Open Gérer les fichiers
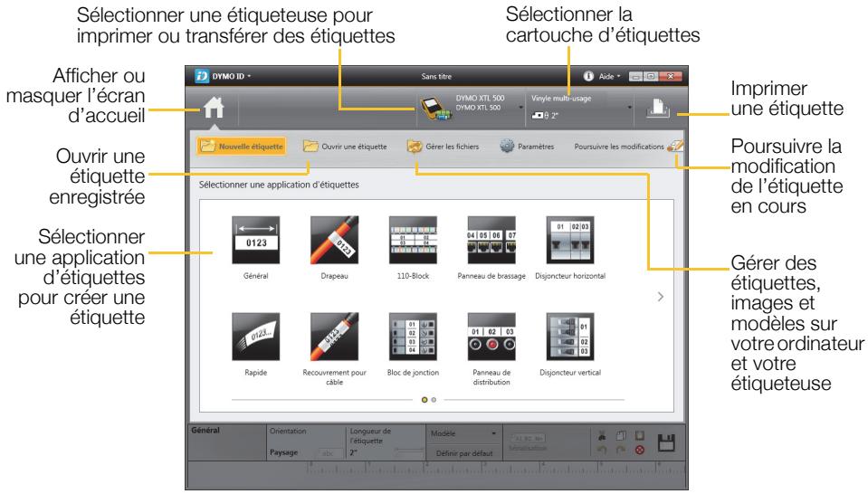Image resolution: width=868 pixels, height=494 pixels. click(x=443, y=147)
